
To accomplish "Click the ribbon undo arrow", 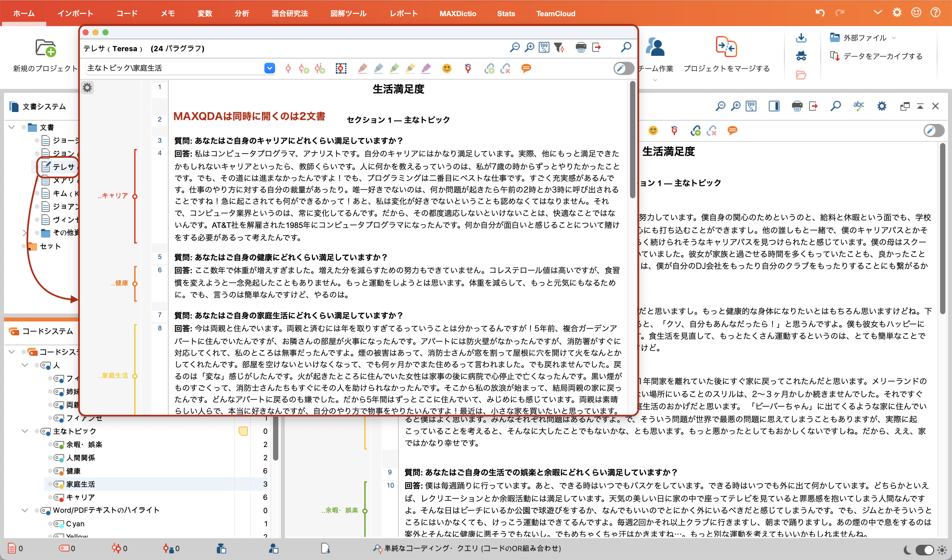I will click(x=820, y=13).
